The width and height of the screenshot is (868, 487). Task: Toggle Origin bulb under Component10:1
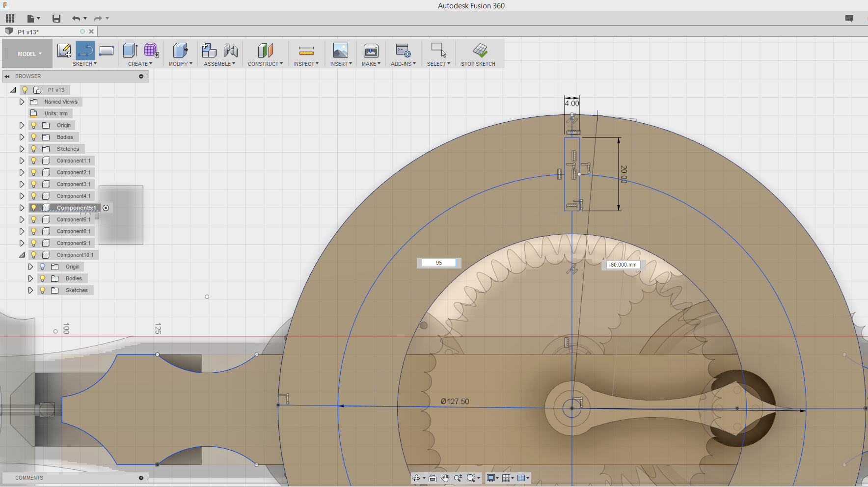tap(42, 267)
